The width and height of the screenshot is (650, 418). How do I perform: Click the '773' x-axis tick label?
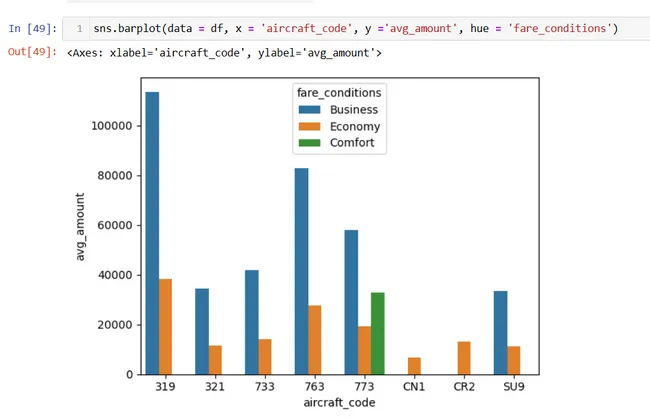[x=364, y=386]
